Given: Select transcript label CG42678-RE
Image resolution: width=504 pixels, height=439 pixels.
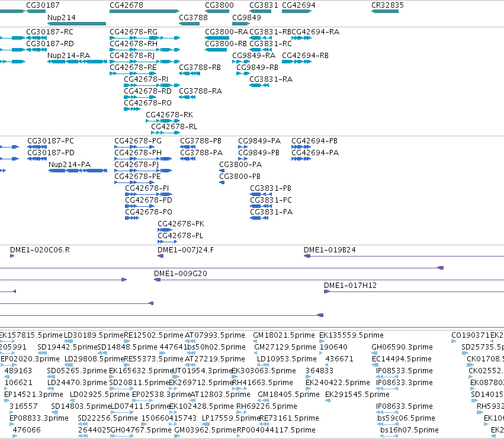Looking at the screenshot, I should tap(133, 68).
